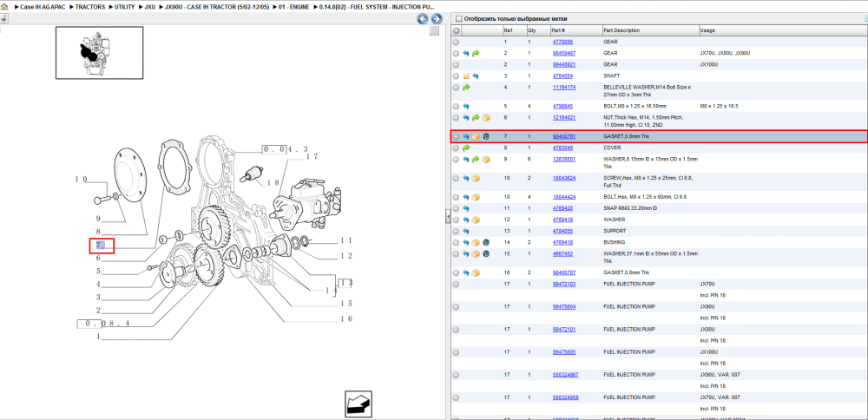This screenshot has width=868, height=420.
Task: Click box icon in GASKET row 98400787
Action: click(x=476, y=272)
